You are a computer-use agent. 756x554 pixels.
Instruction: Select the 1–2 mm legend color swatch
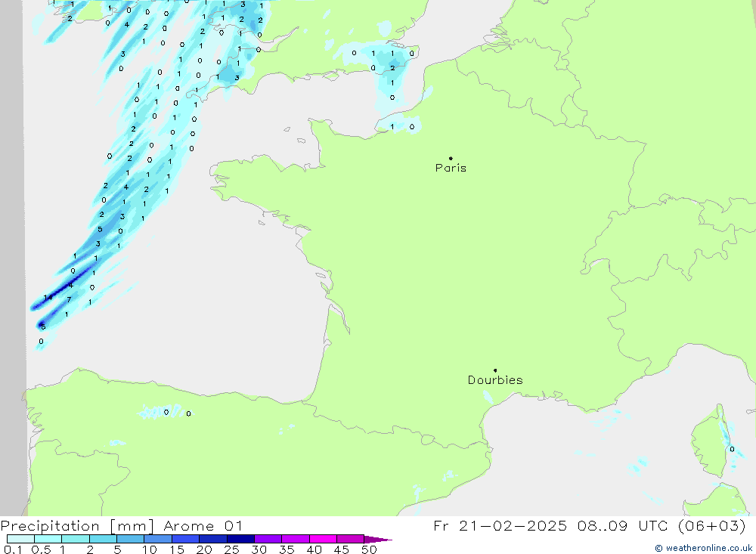click(x=75, y=539)
